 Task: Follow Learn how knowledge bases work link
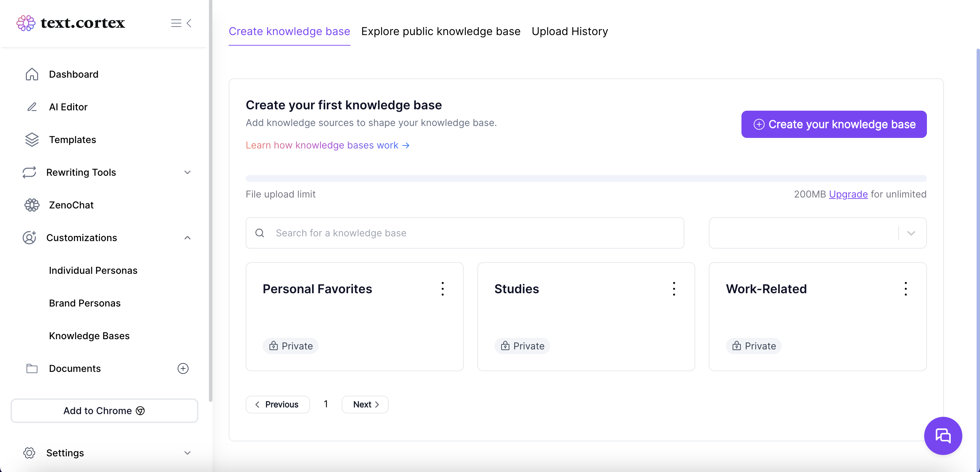pyautogui.click(x=328, y=145)
